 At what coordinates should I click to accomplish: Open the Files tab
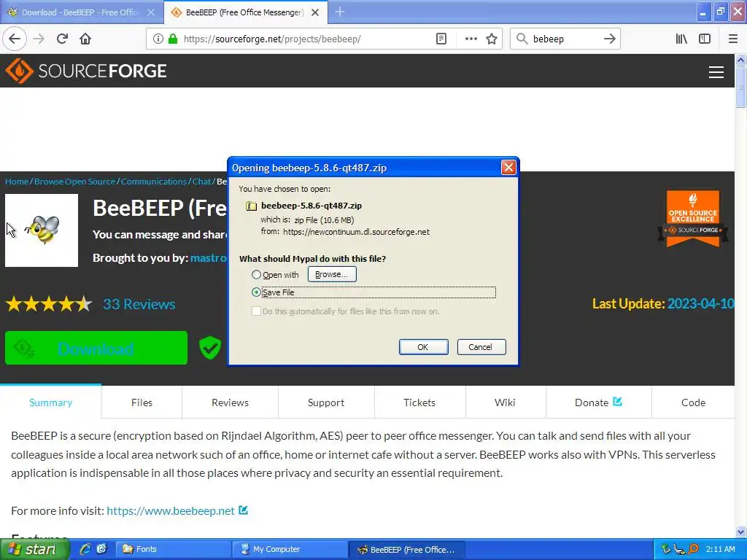142,402
